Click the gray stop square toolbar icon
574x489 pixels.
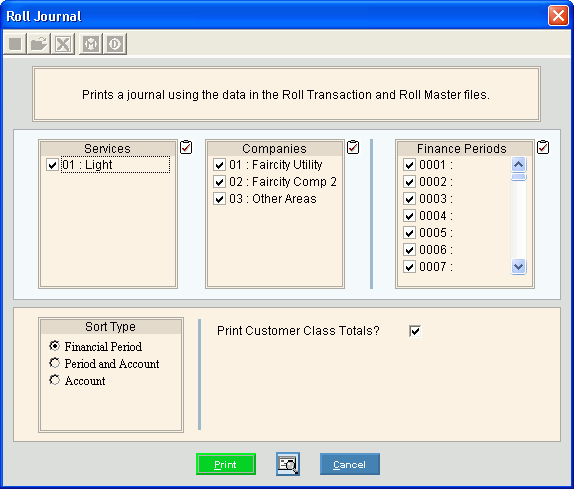(x=15, y=44)
